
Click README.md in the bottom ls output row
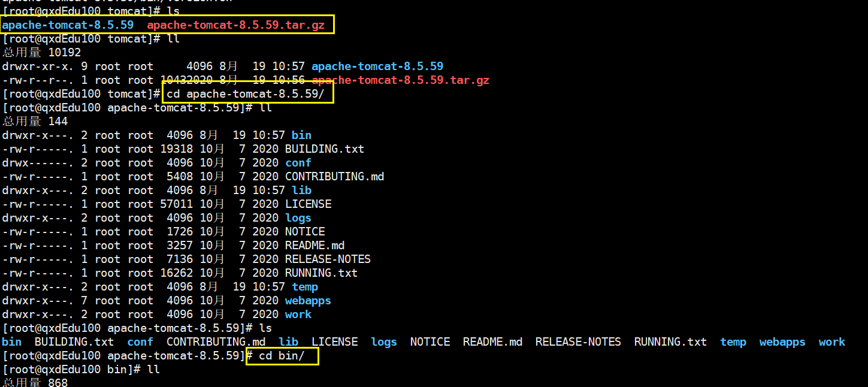492,342
